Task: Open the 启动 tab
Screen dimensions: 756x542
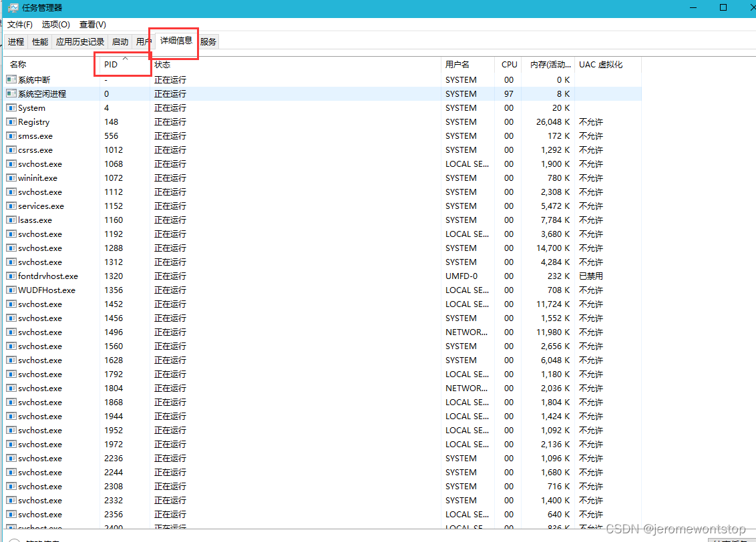Action: [x=120, y=41]
